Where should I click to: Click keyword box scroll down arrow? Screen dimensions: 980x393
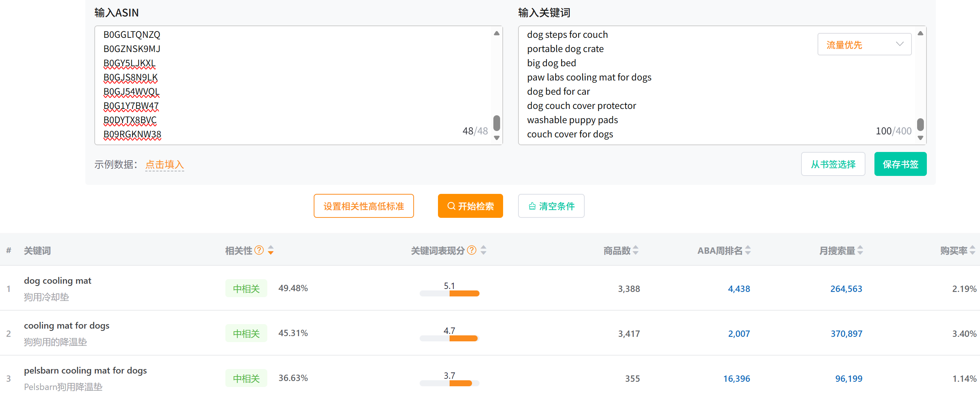pyautogui.click(x=920, y=138)
